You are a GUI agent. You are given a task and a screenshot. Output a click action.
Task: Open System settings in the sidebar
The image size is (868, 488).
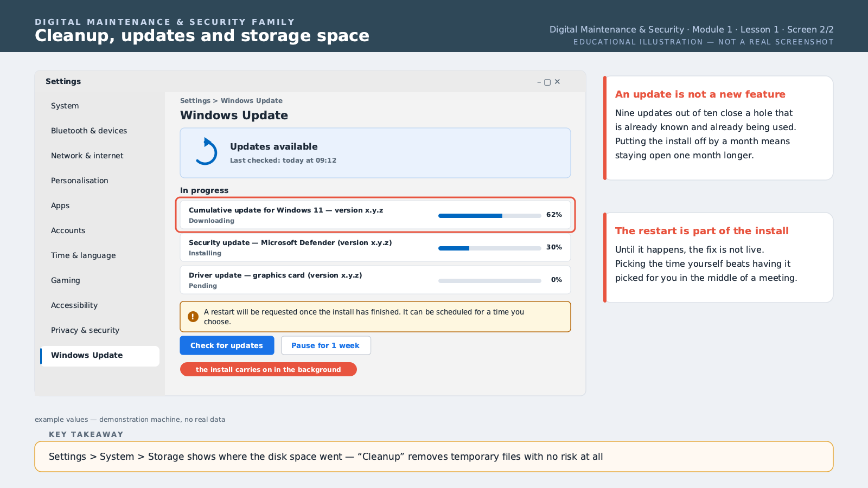pos(100,106)
